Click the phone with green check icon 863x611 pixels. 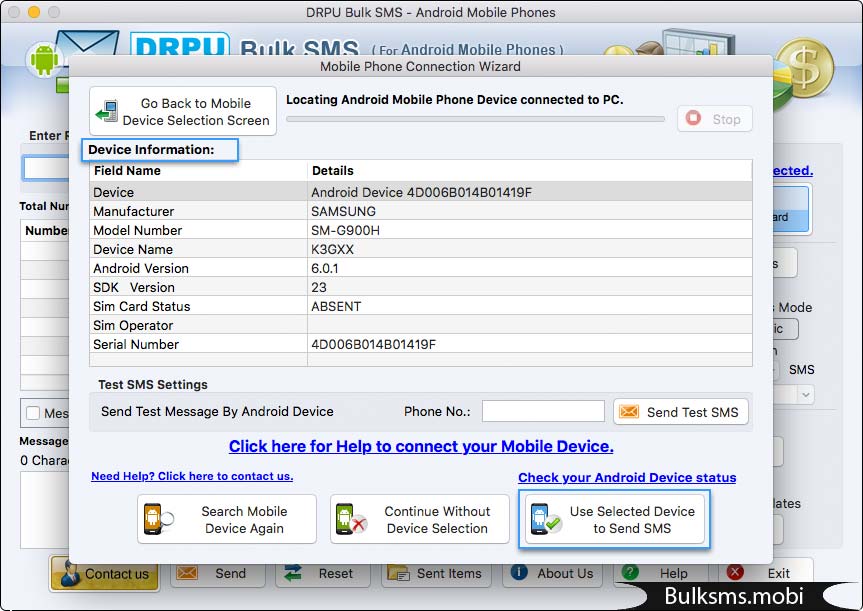tap(545, 519)
